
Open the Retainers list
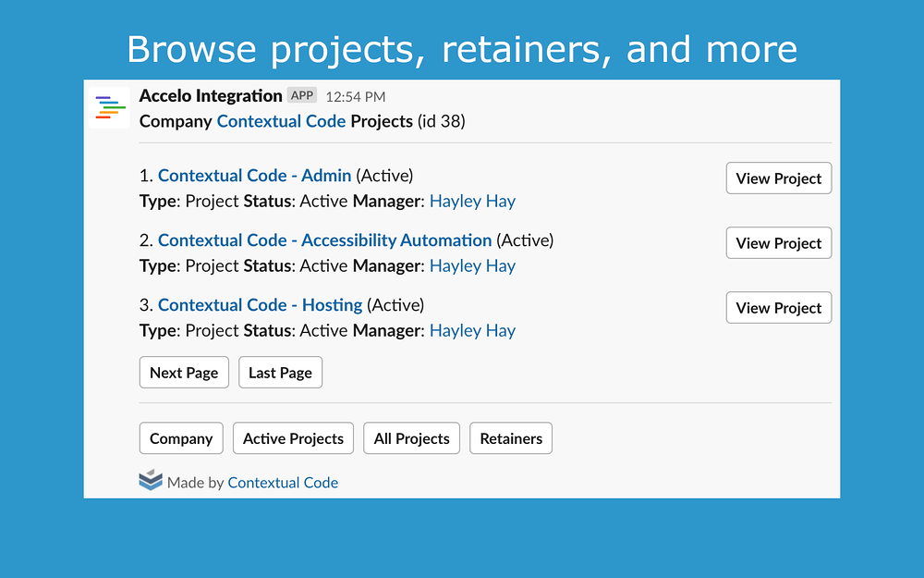pyautogui.click(x=511, y=438)
